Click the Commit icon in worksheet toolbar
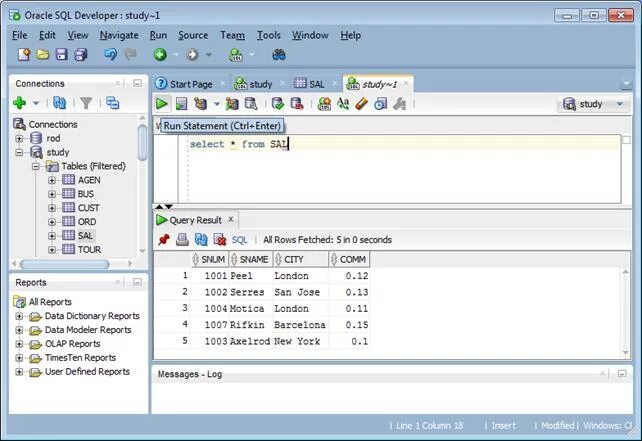Screen dimensions: 642x441 [278, 104]
